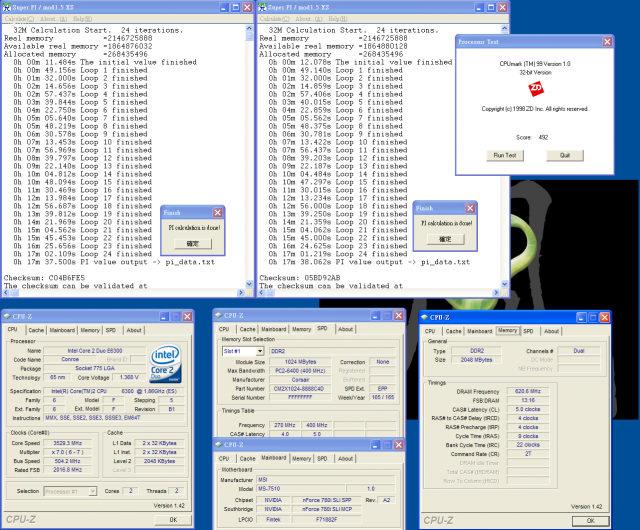Screen dimensions: 640x530
Task: Click the Bus Speed 504.2 MHz value
Action: (68, 461)
